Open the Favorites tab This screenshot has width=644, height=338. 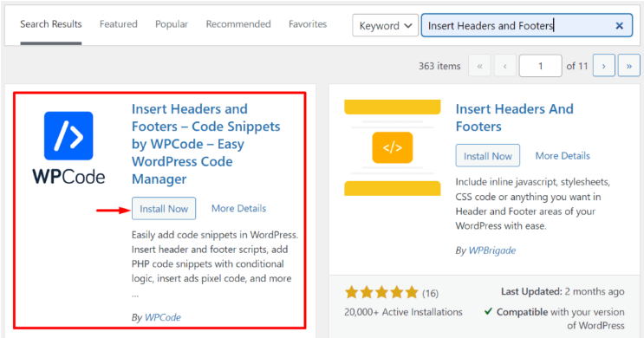pyautogui.click(x=308, y=24)
